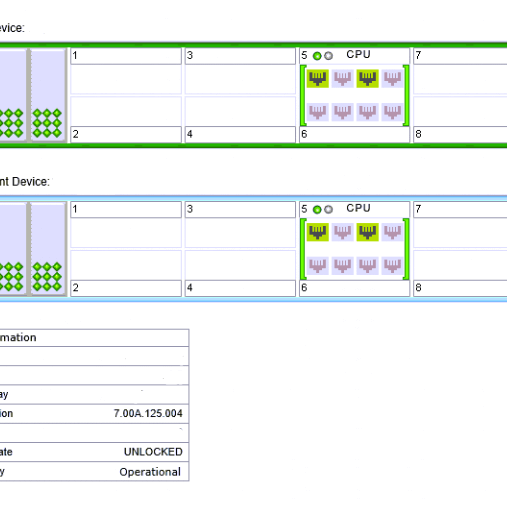Select first upper-row port in green-bordered chassis CPU module
Screen dimensions: 507x507
coord(317,79)
